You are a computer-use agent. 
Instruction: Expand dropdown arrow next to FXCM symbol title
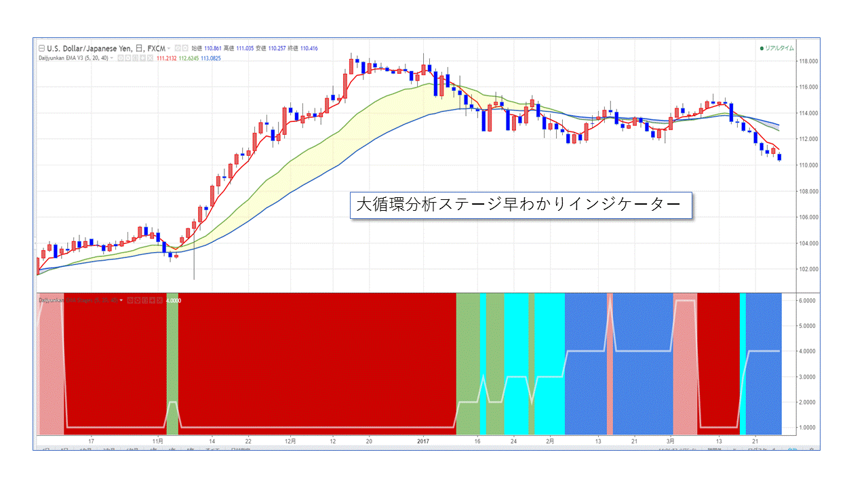click(x=169, y=49)
